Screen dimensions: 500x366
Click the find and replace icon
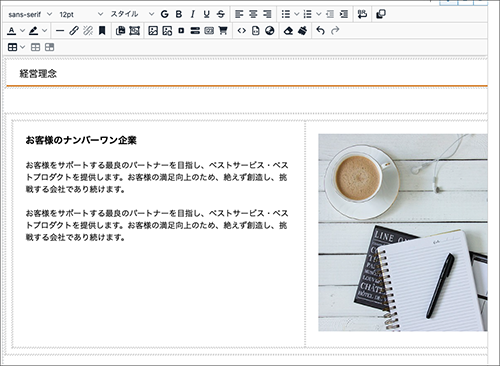pos(362,14)
